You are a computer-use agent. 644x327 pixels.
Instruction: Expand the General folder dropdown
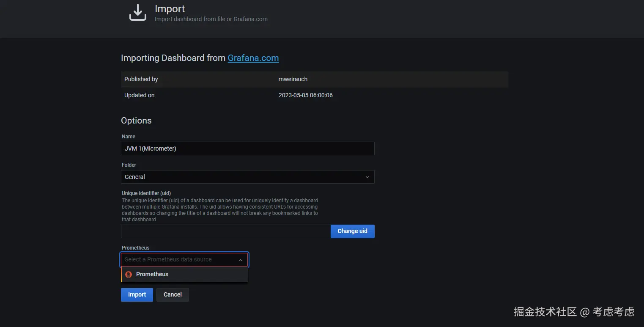pos(248,177)
